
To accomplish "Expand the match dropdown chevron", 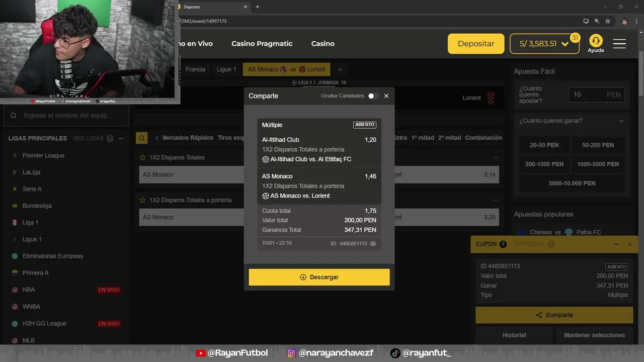I will coord(340,69).
